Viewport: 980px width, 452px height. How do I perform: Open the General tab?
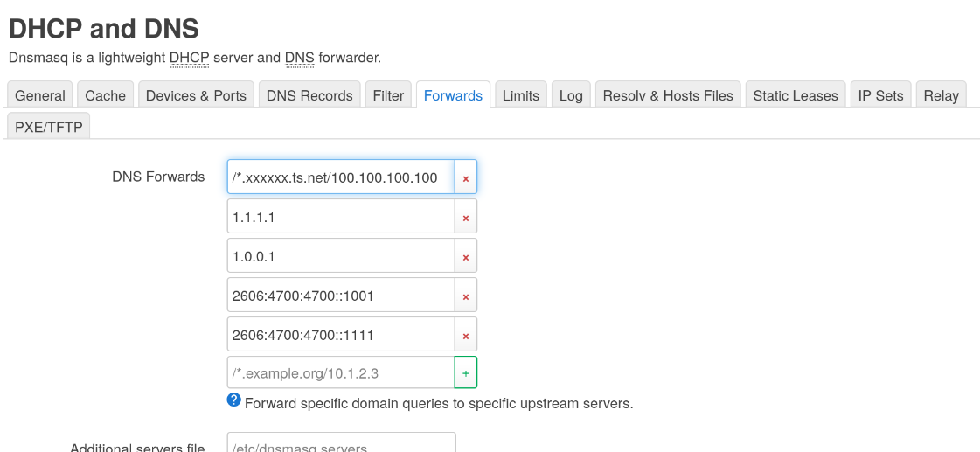[x=40, y=95]
